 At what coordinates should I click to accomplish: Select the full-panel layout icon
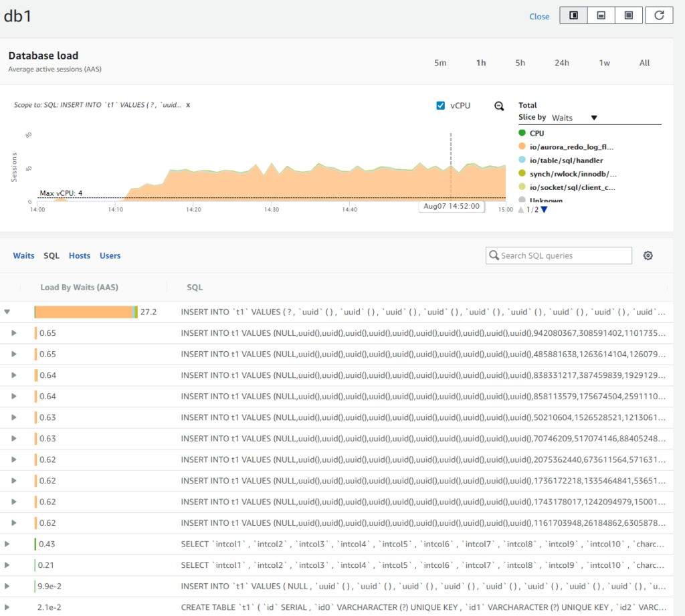pos(629,15)
